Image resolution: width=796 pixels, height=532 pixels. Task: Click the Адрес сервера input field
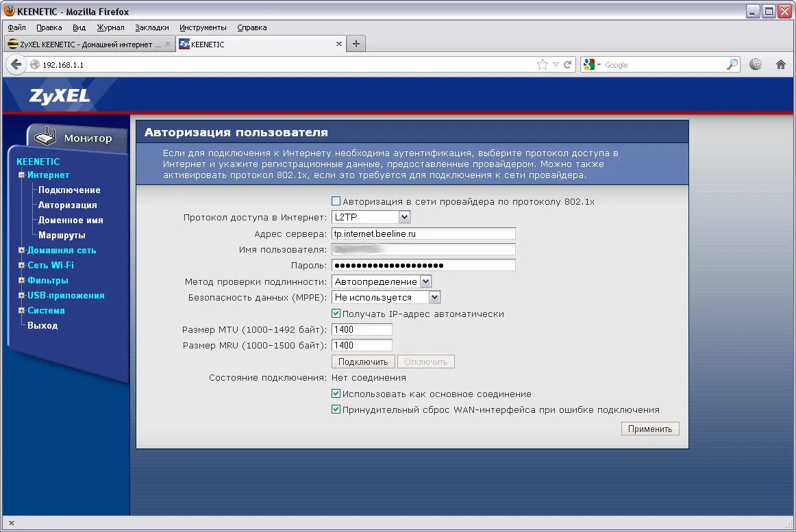click(x=423, y=233)
